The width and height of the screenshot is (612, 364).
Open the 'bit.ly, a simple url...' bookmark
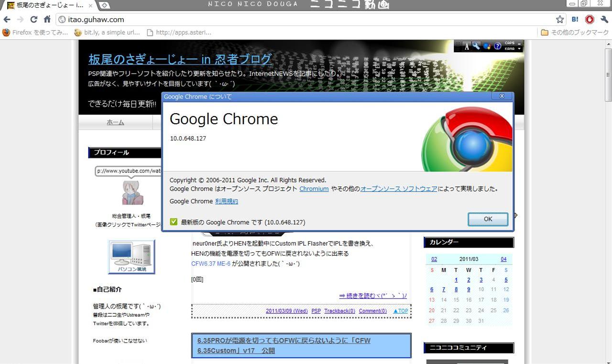(x=107, y=32)
